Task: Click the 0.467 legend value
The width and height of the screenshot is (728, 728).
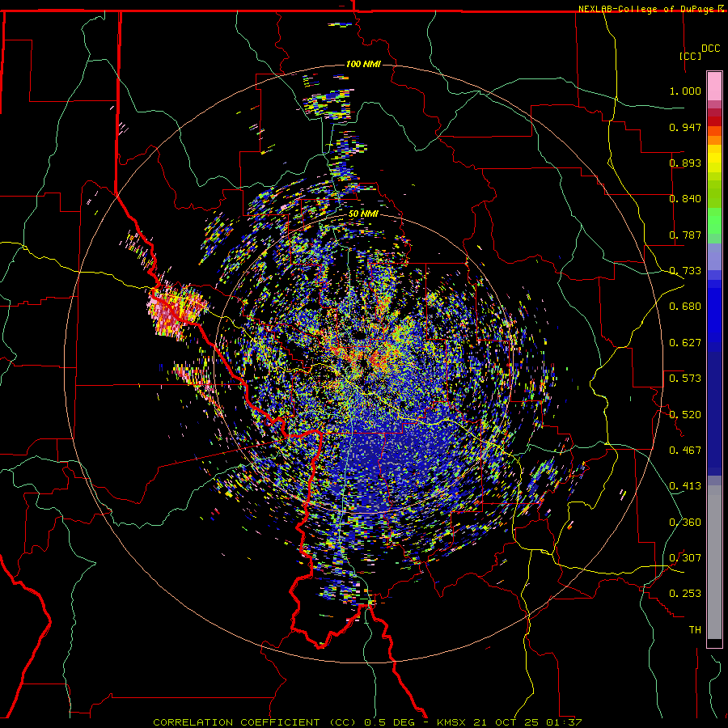Action: [685, 451]
